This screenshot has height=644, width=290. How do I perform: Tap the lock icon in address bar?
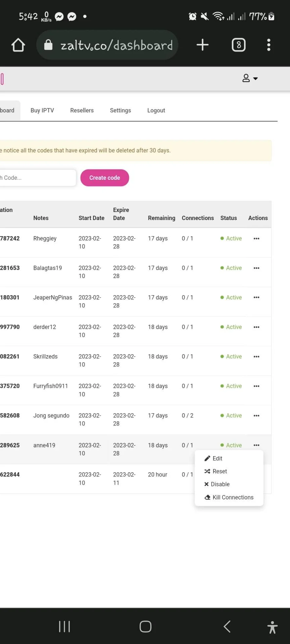tap(48, 45)
